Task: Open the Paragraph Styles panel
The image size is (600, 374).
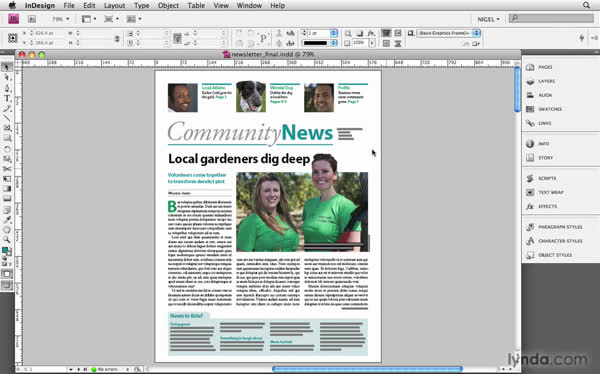Action: (x=561, y=227)
